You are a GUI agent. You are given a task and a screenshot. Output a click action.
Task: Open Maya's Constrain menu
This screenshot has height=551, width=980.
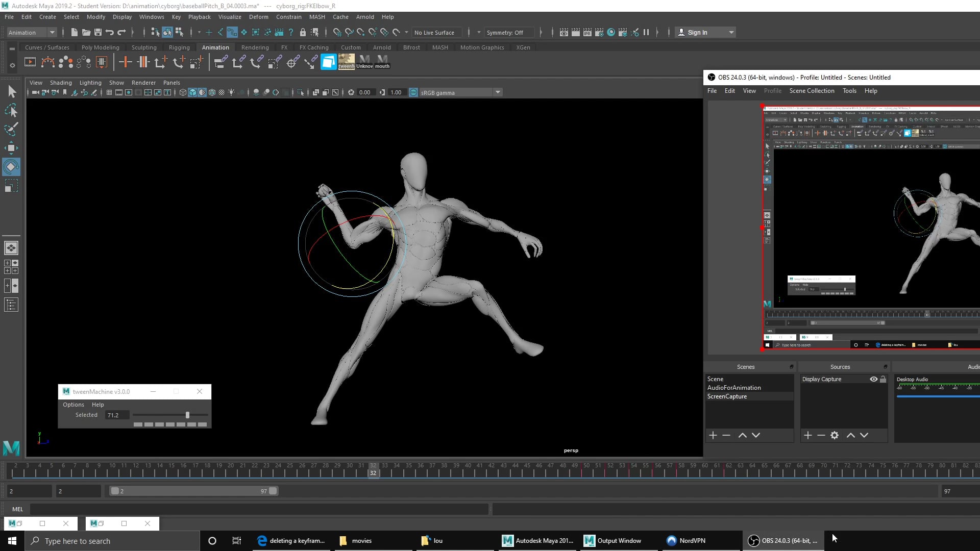point(288,17)
